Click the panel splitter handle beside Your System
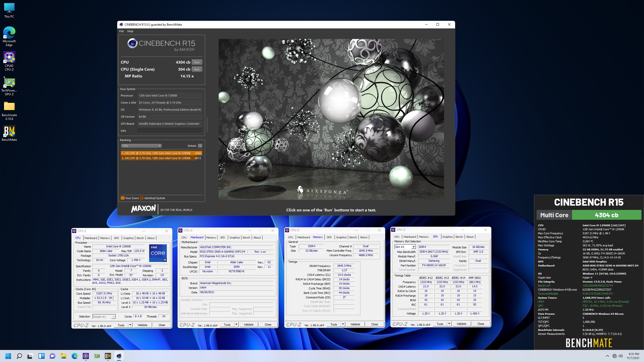Viewport: 644px width, 362px height. (207, 125)
